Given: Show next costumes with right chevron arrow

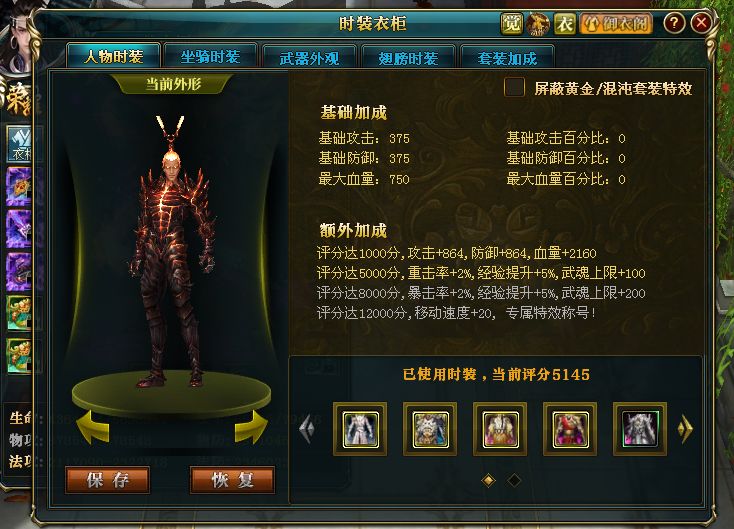Looking at the screenshot, I should pyautogui.click(x=685, y=428).
